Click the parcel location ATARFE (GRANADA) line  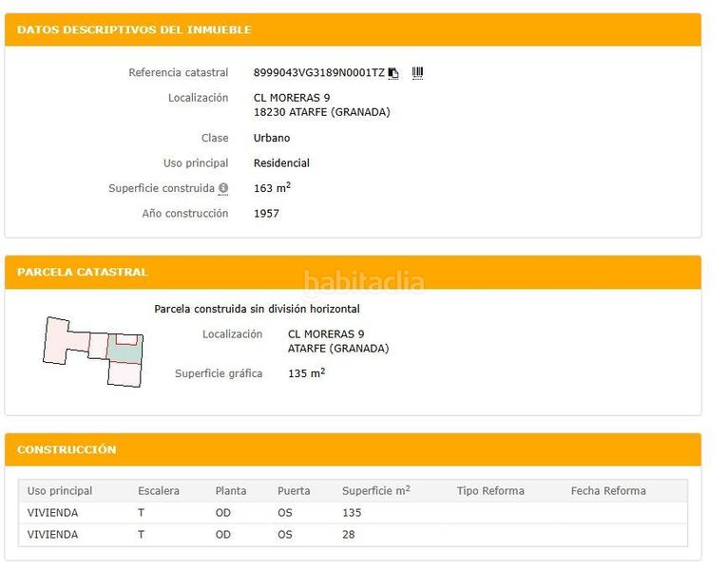pos(338,349)
